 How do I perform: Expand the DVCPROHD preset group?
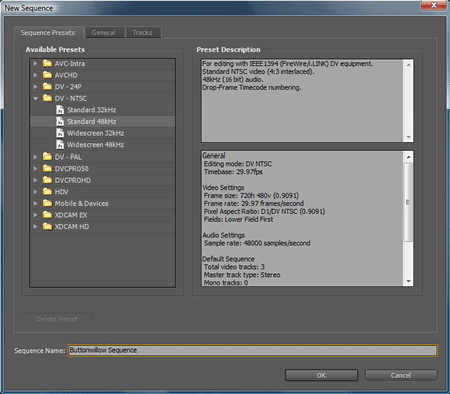coord(35,180)
